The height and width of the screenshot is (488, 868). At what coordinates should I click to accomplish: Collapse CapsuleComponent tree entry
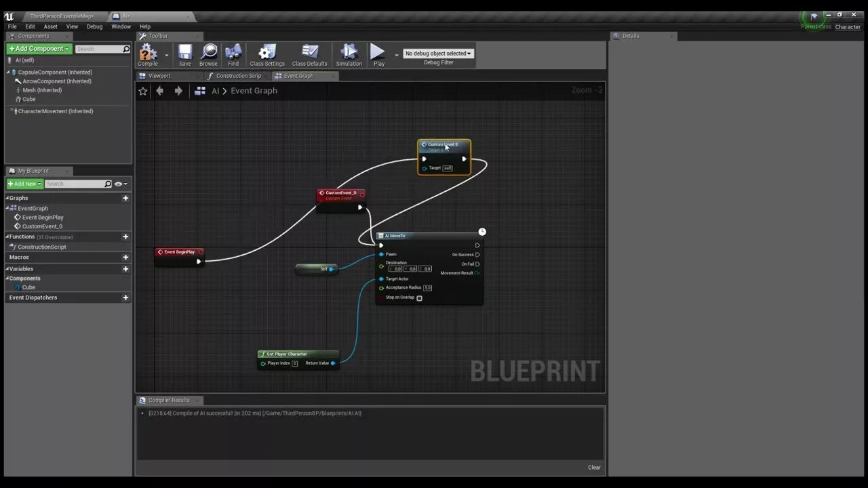click(x=9, y=72)
